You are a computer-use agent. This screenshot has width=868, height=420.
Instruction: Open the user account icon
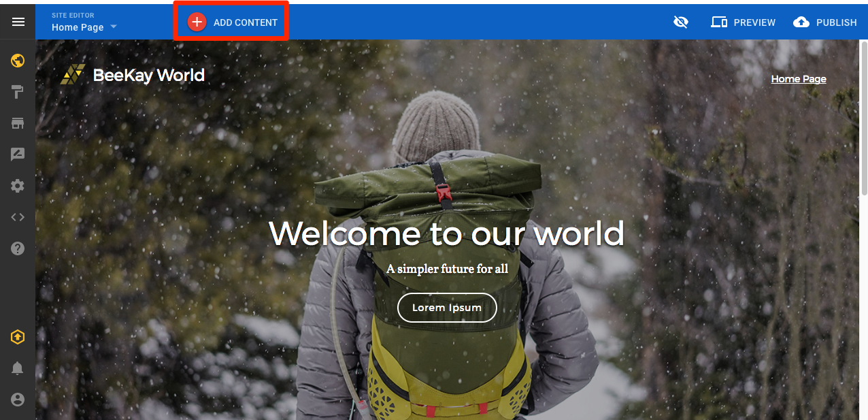tap(18, 400)
